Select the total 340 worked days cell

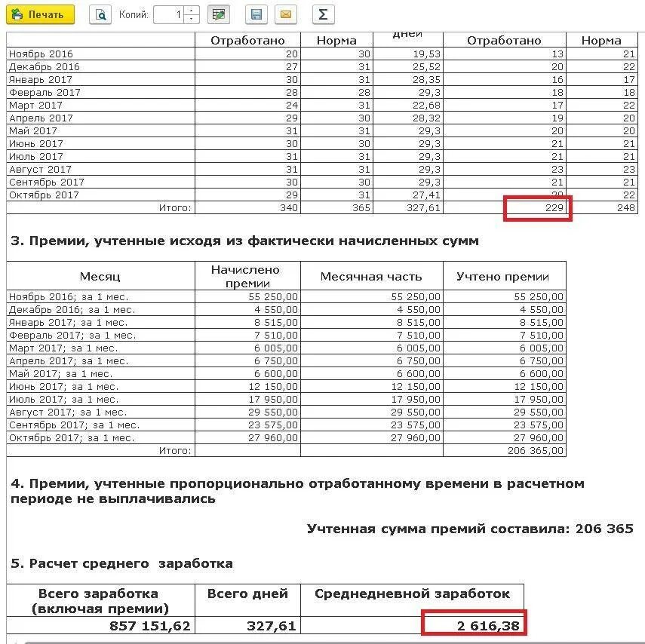click(x=247, y=207)
